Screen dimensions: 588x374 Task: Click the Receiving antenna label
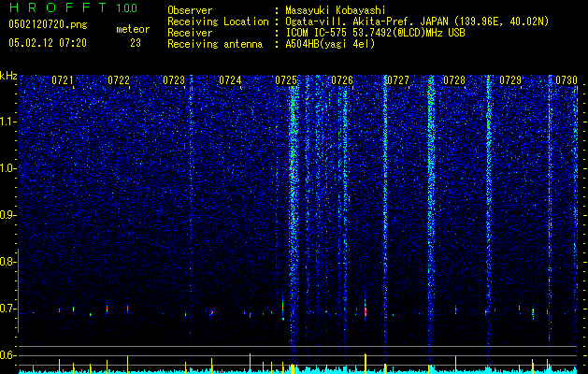(215, 44)
